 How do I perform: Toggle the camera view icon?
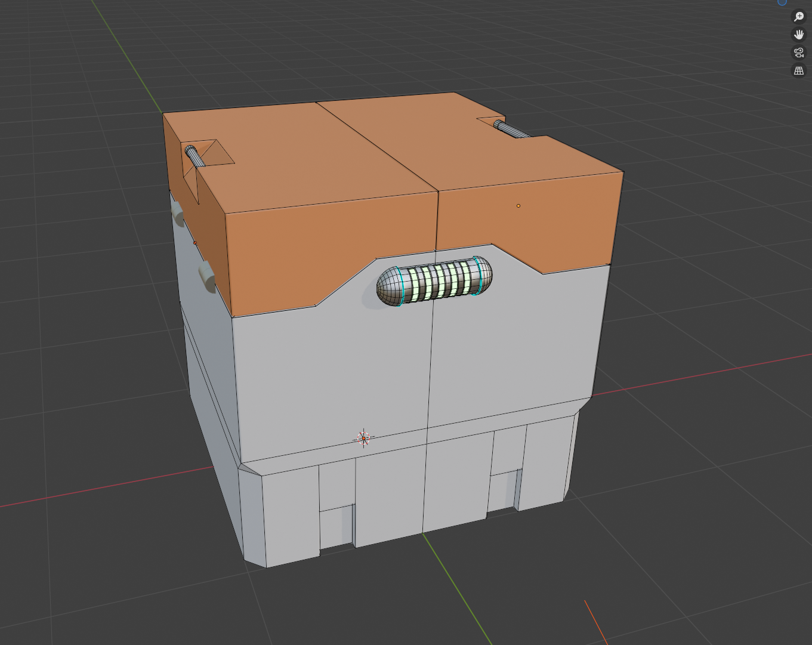point(798,53)
